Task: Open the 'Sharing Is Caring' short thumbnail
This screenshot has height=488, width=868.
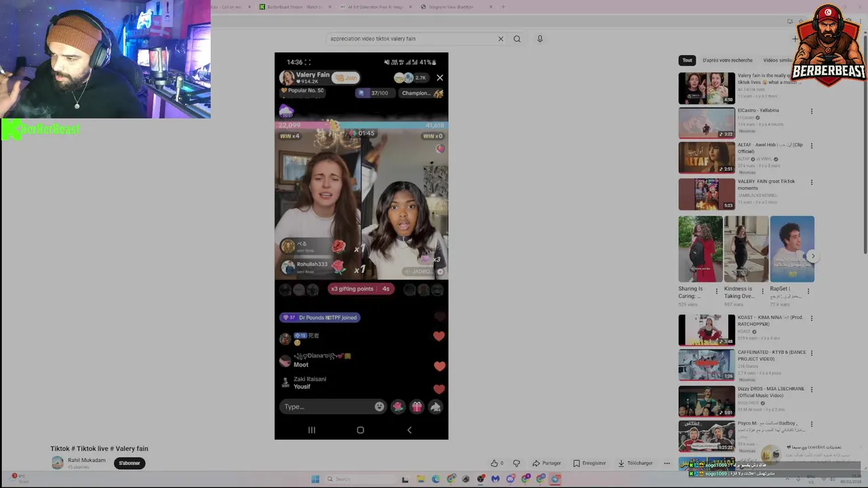Action: point(701,249)
